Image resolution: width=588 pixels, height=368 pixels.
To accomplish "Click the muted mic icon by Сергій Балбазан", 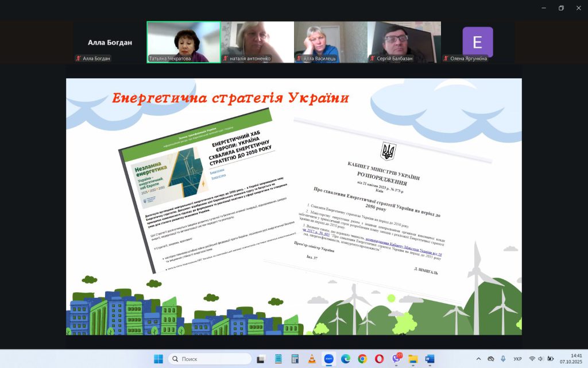I will click(372, 58).
